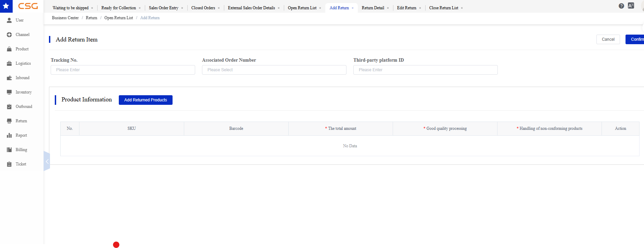Open the Associated Order Number dropdown
This screenshot has width=644, height=248.
pyautogui.click(x=274, y=70)
